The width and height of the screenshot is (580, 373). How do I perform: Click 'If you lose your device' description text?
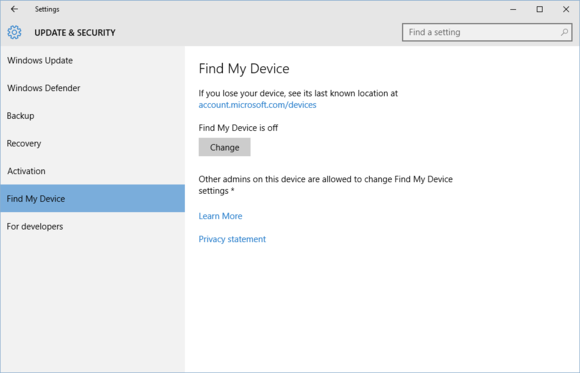298,93
